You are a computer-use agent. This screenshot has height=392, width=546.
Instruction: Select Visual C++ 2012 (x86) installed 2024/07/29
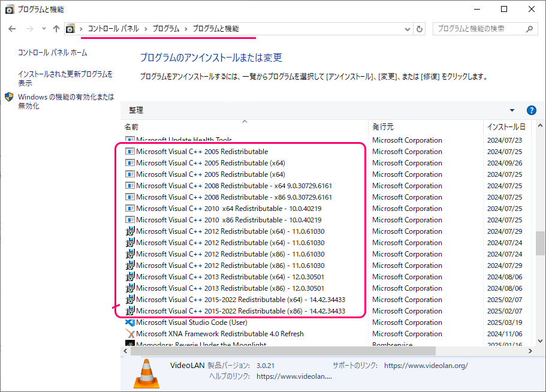click(225, 266)
